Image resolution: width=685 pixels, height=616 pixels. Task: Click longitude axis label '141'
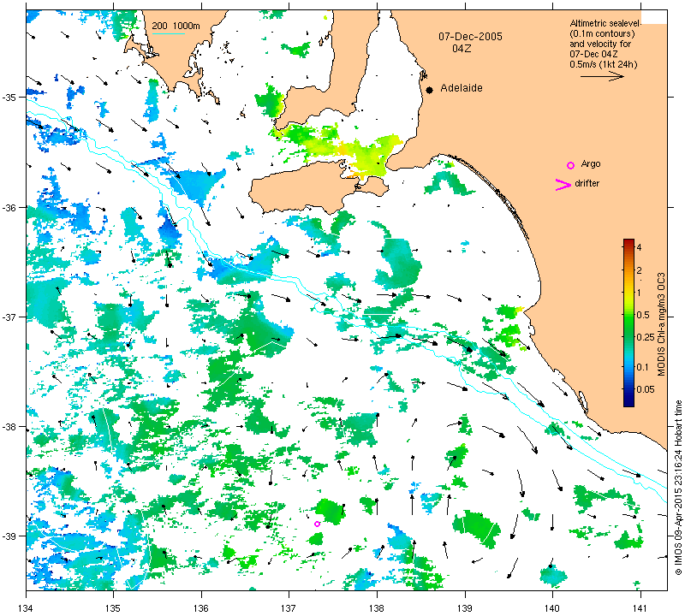(640, 607)
